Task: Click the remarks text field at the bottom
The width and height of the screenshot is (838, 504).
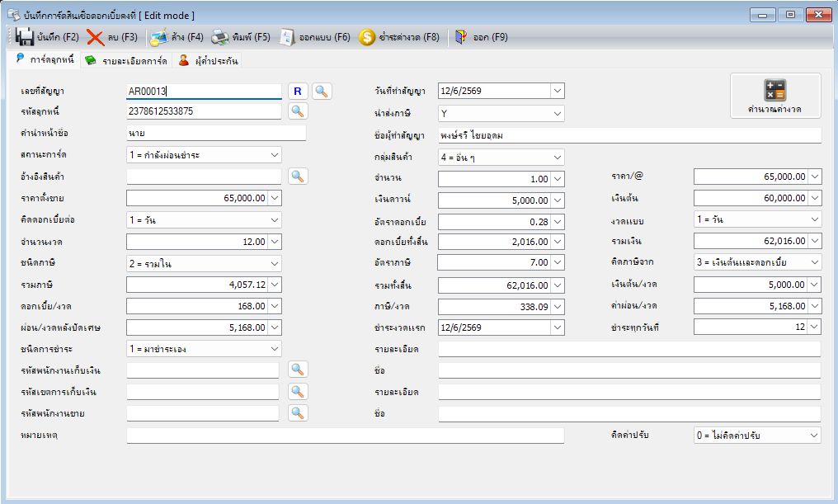Action: tap(346, 435)
